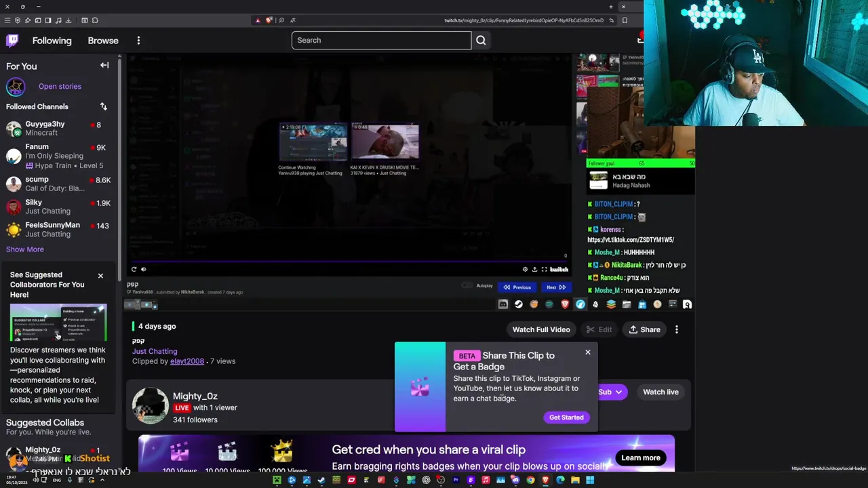868x488 pixels.
Task: Click the suggested collaborators preview image
Action: pyautogui.click(x=58, y=323)
